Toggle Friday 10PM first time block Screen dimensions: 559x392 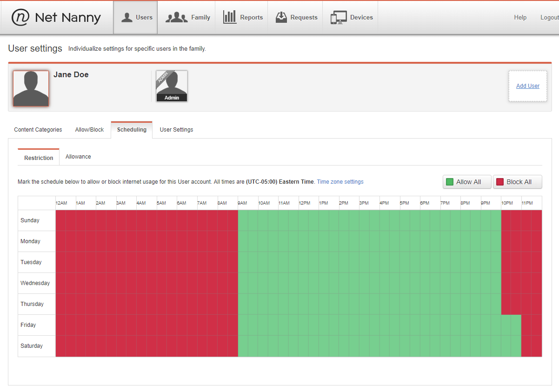click(506, 325)
